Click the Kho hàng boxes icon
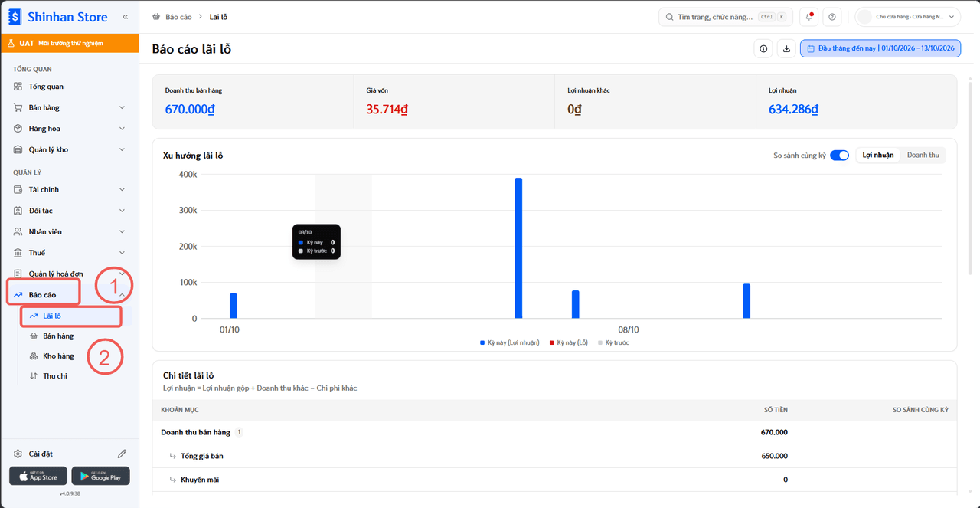 coord(33,356)
